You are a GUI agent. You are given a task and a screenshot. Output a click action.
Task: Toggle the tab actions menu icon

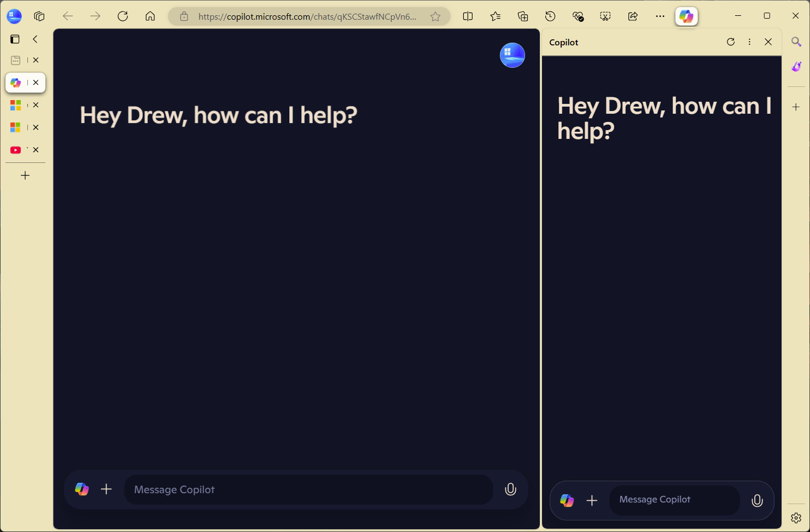click(15, 39)
